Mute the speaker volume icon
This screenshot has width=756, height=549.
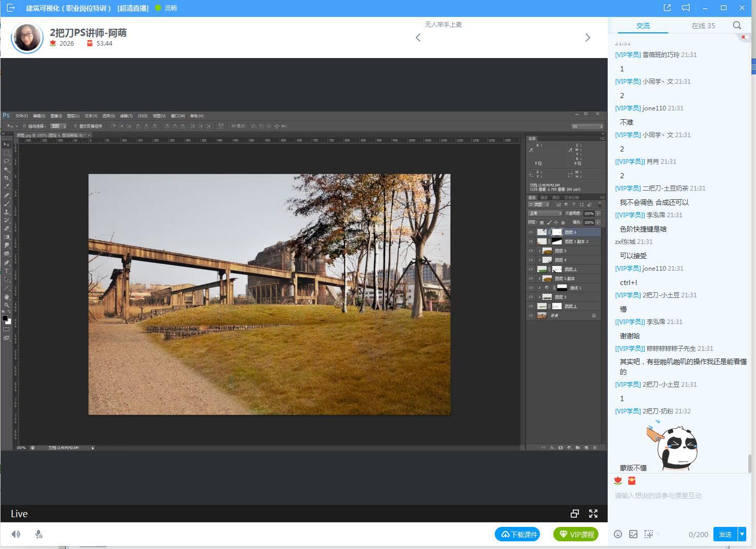(16, 534)
